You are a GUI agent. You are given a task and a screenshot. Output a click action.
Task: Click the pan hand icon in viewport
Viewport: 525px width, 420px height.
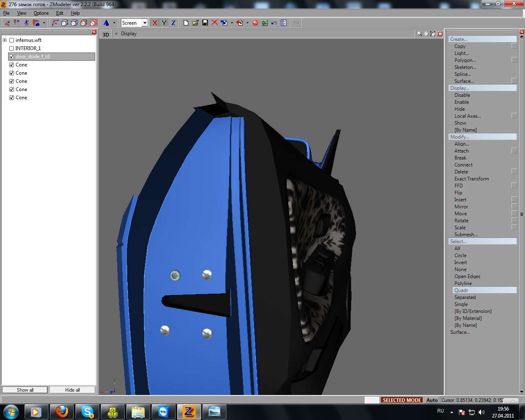[426, 34]
